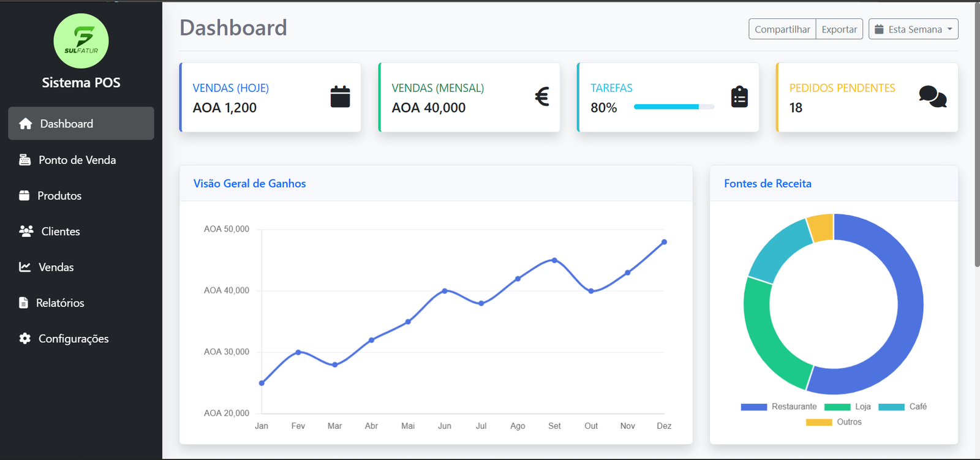Click the Jan data point on the earnings chart

click(x=262, y=383)
